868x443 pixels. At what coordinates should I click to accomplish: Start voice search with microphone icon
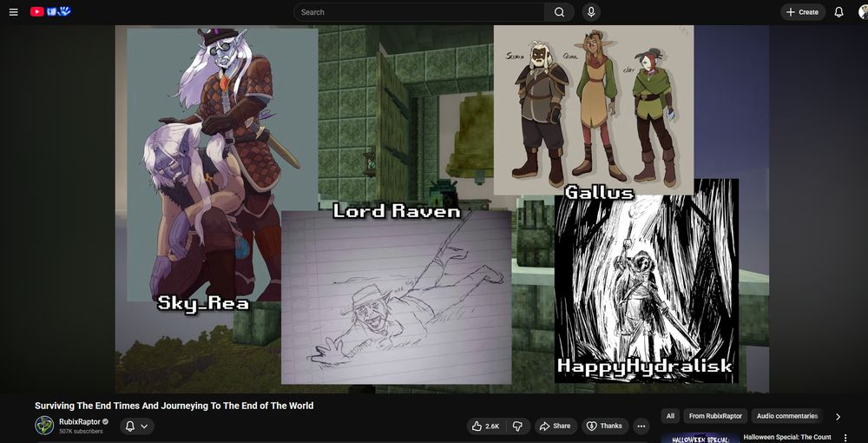point(591,12)
